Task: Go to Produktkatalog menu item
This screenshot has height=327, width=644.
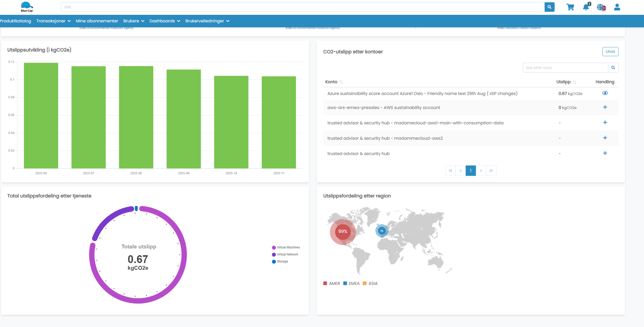Action: coord(15,21)
